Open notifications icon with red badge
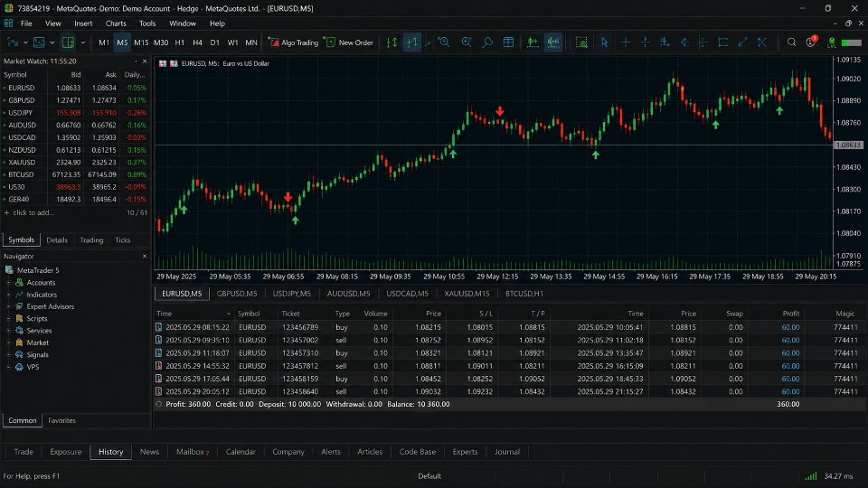The image size is (868, 488). click(x=812, y=42)
